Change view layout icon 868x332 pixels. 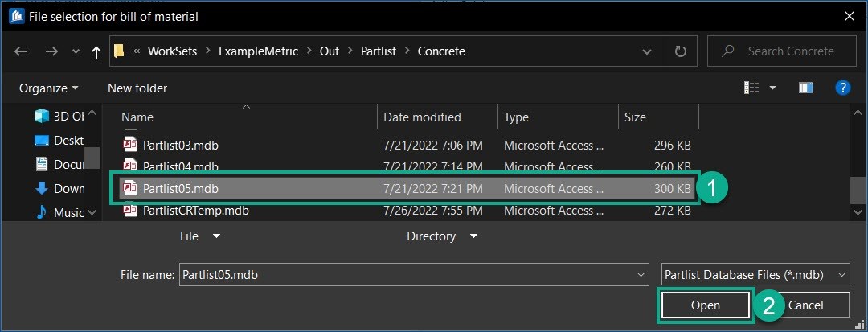(751, 88)
